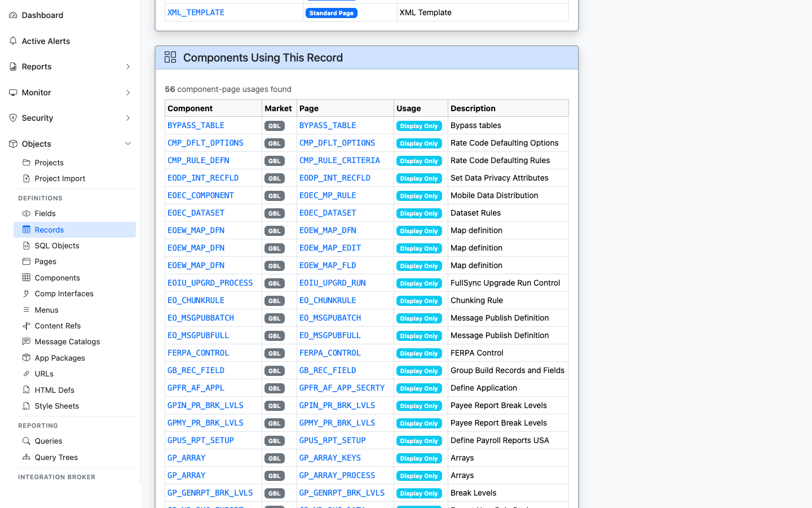Click the Content Refs signpost icon
812x508 pixels.
click(27, 326)
